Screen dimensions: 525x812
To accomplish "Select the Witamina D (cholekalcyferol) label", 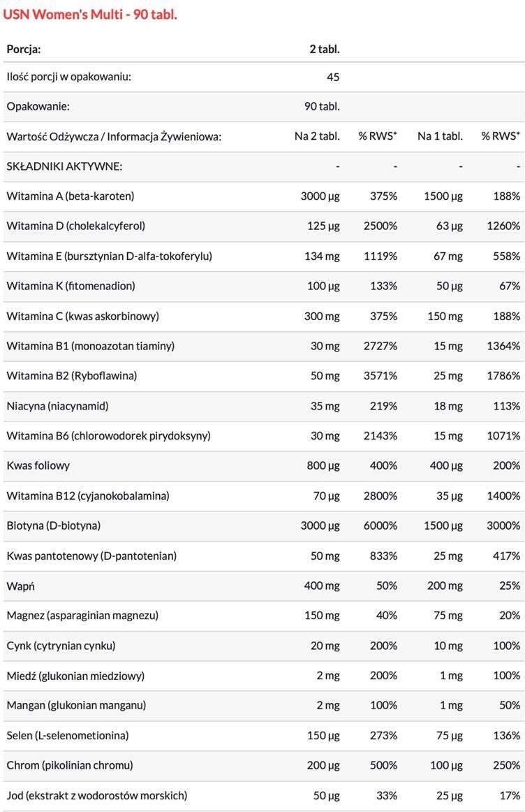I will coord(75,226).
